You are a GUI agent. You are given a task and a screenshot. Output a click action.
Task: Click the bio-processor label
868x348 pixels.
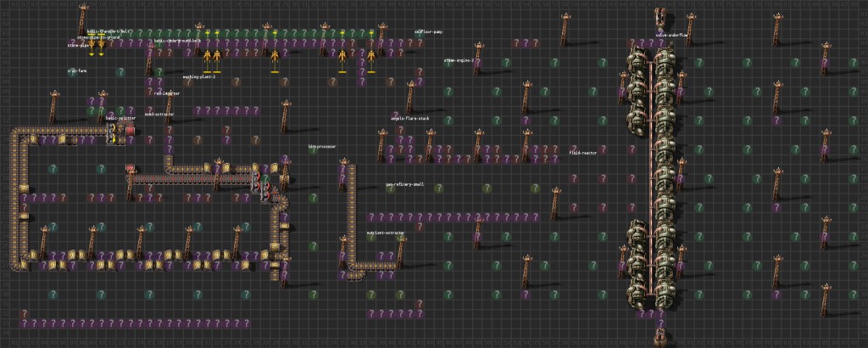(322, 147)
